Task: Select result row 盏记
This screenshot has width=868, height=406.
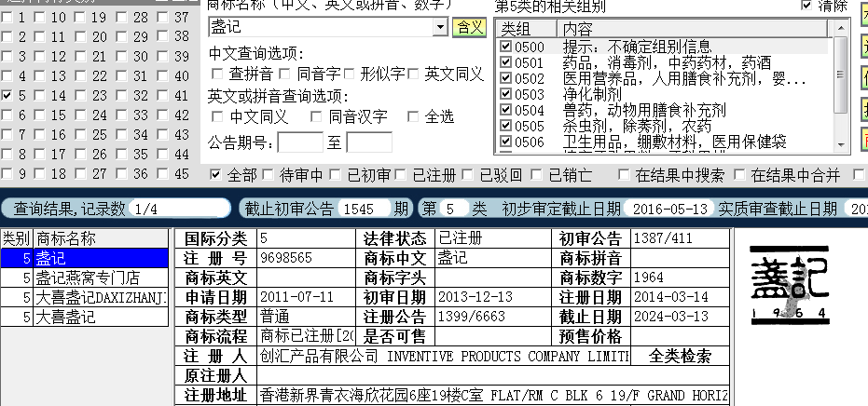Action: coord(85,258)
